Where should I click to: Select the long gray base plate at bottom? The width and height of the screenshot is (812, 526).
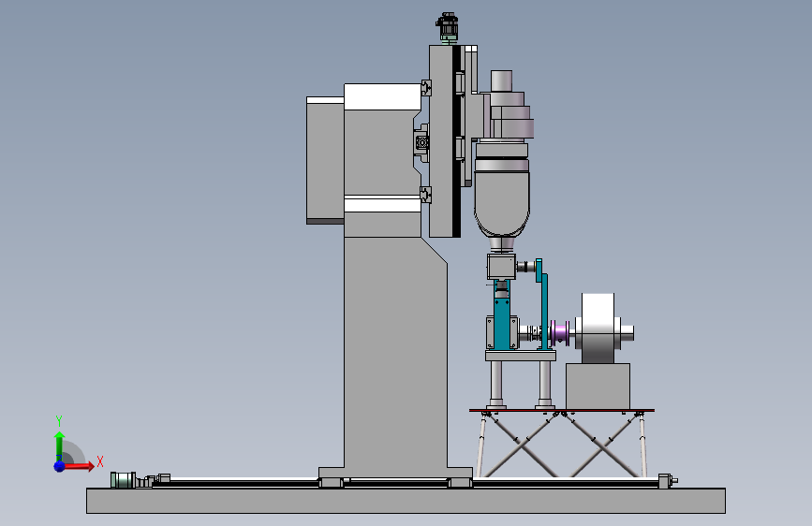click(x=406, y=501)
